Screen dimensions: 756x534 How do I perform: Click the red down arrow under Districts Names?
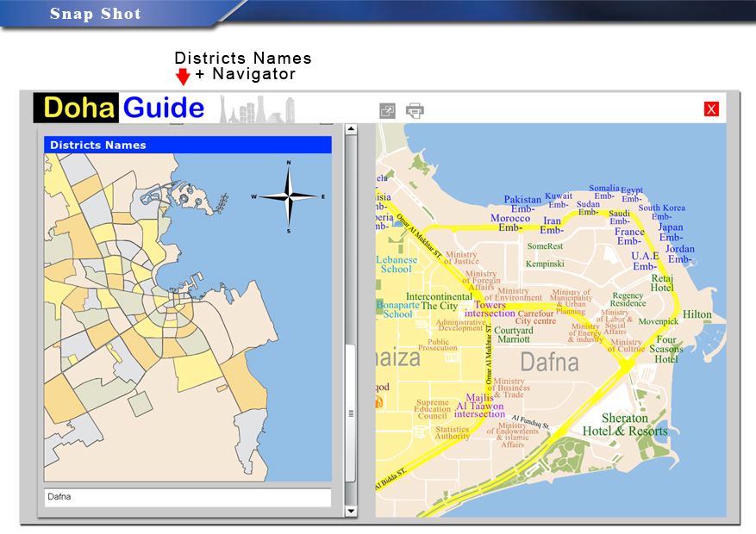183,78
